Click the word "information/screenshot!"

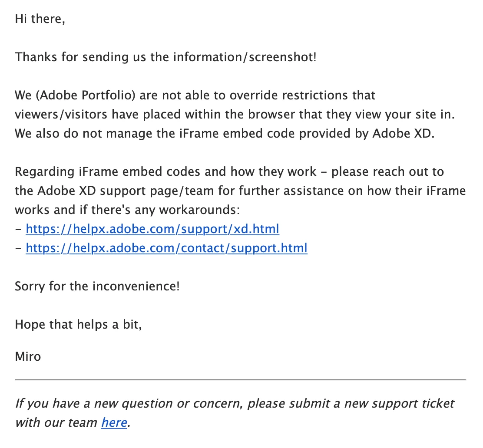pyautogui.click(x=240, y=57)
